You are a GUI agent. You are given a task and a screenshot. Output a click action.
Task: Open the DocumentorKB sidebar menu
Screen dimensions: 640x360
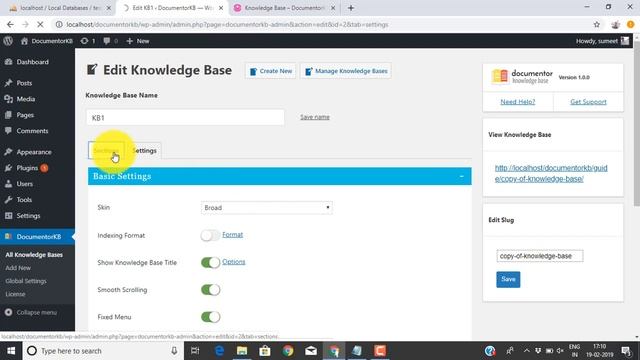coord(37,236)
